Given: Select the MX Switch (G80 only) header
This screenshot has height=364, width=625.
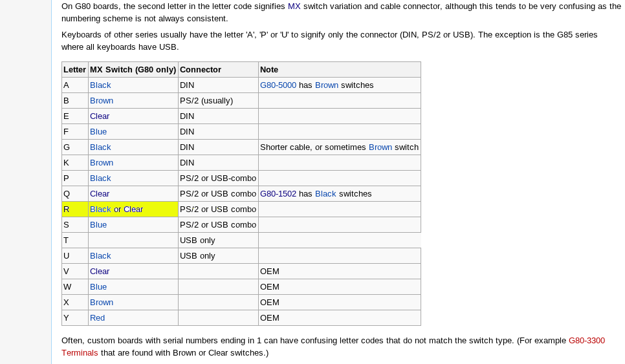Looking at the screenshot, I should (133, 70).
